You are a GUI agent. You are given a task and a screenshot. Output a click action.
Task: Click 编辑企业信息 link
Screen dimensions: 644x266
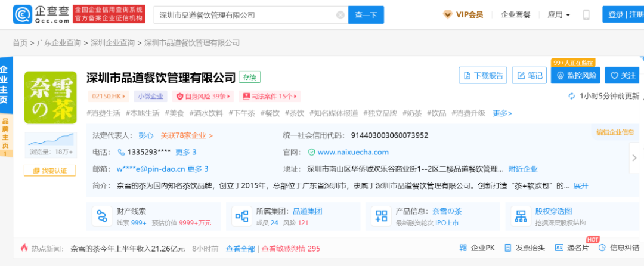(615, 132)
